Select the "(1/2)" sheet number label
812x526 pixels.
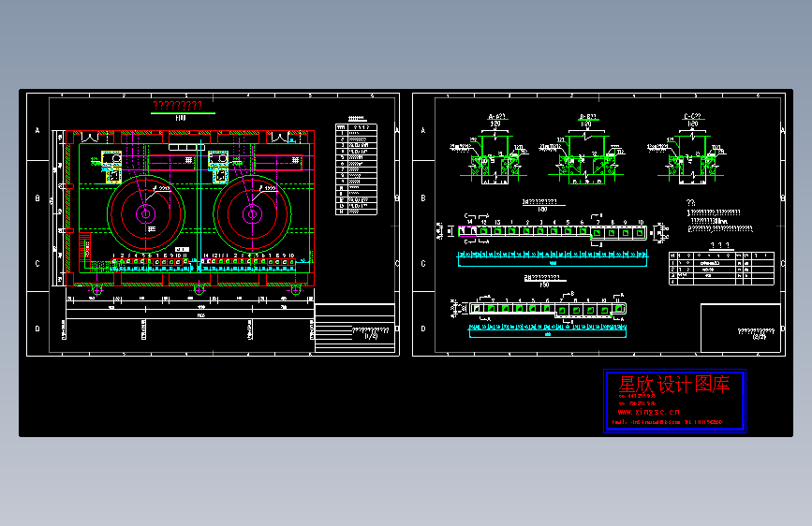pos(371,336)
